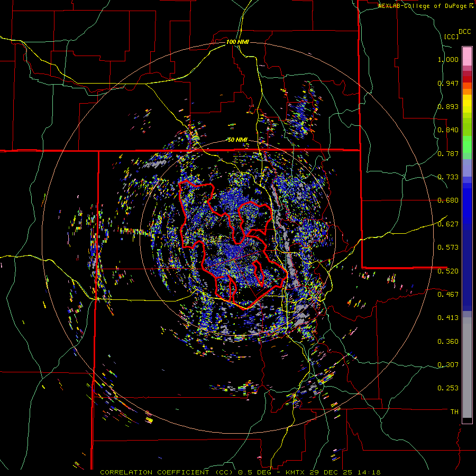Click the 0.893 color scale value
This screenshot has height=476, width=476.
(448, 106)
